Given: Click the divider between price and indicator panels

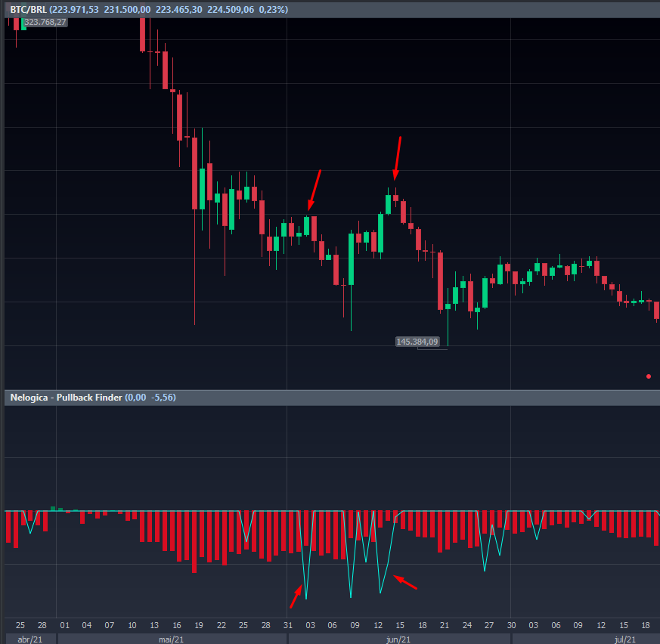Looking at the screenshot, I should (330, 390).
